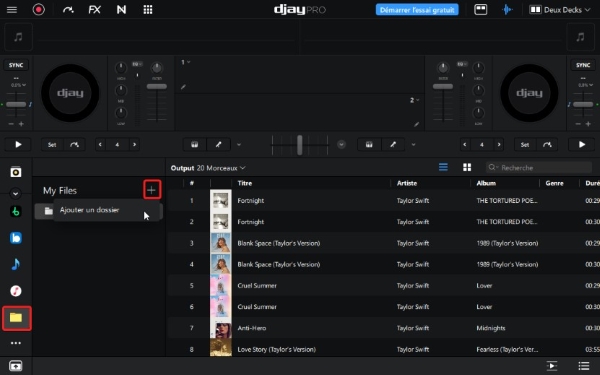Toggle the blue waveform display icon
The width and height of the screenshot is (600, 375).
coord(507,10)
